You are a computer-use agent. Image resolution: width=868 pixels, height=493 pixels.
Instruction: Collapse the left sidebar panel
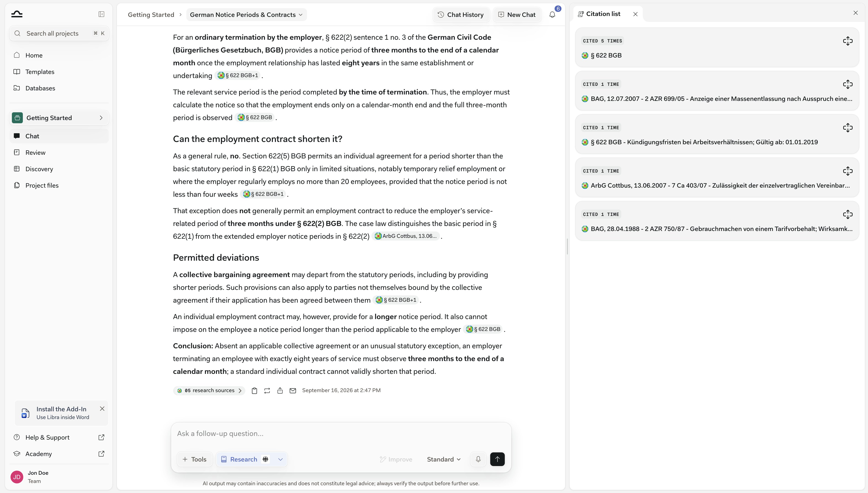pos(101,14)
